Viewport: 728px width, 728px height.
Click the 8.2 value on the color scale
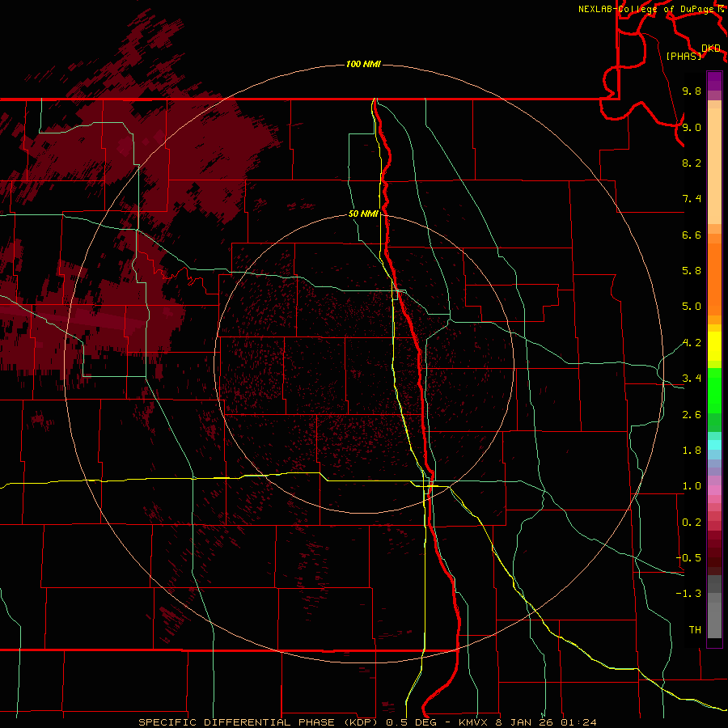click(692, 163)
